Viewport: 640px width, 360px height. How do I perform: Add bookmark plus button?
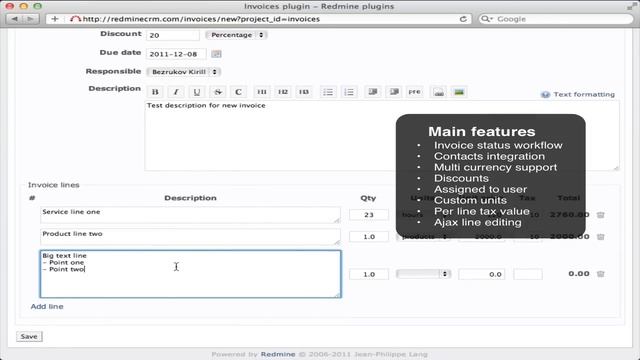pos(55,19)
